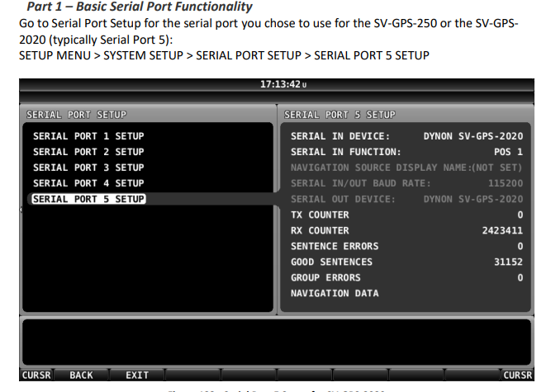Click highlighted SERIAL PORT 5 SETUP
This screenshot has height=392, width=551.
tap(88, 199)
